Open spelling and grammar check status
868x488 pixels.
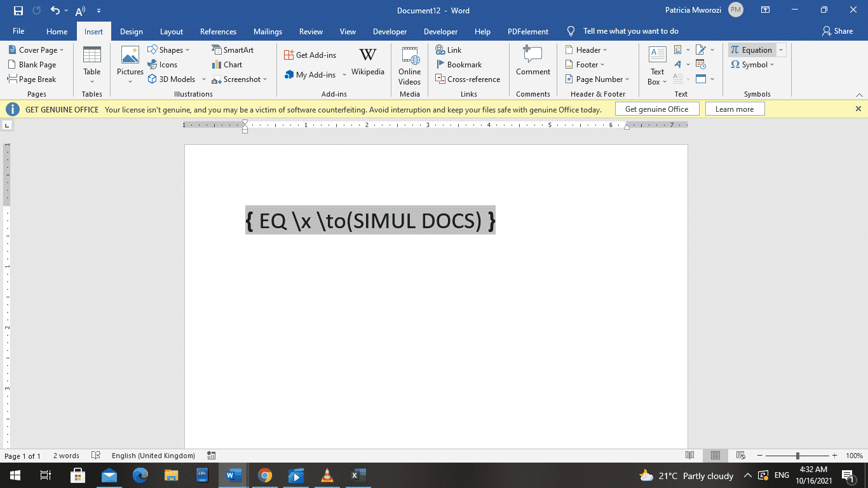96,455
